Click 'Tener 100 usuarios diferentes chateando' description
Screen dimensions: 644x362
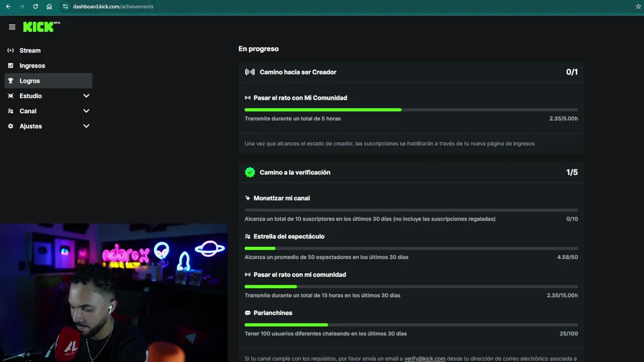pyautogui.click(x=326, y=333)
